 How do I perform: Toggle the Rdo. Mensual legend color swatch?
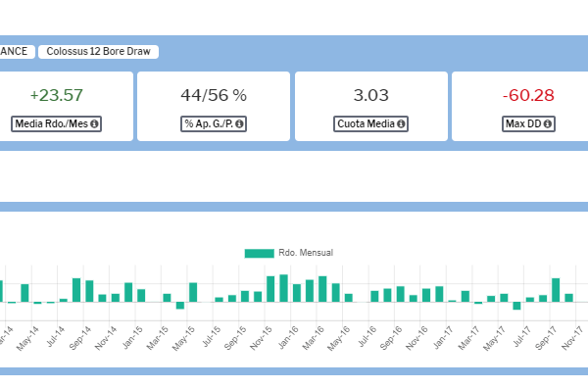pyautogui.click(x=259, y=253)
